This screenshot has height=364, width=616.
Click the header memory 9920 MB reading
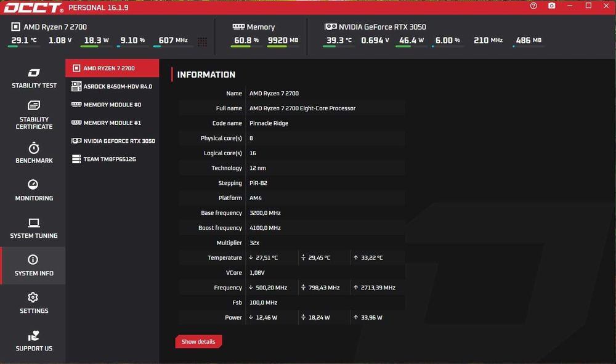(283, 40)
